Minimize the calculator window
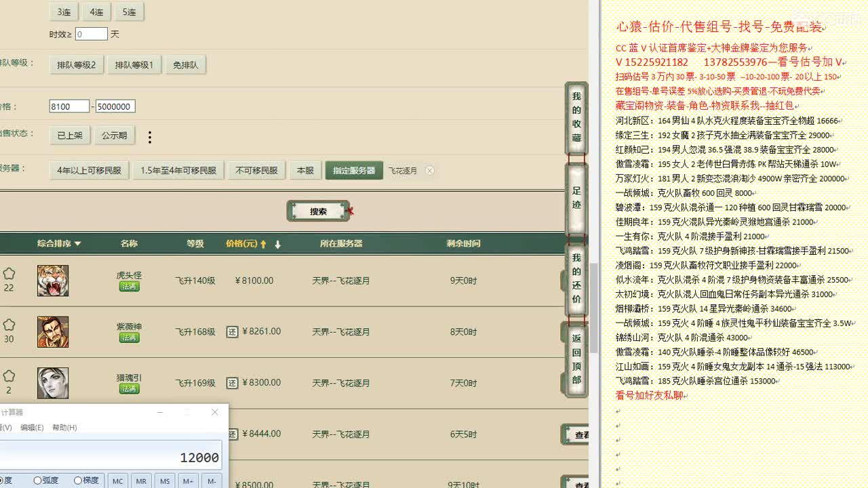The width and height of the screenshot is (868, 488). (160, 412)
